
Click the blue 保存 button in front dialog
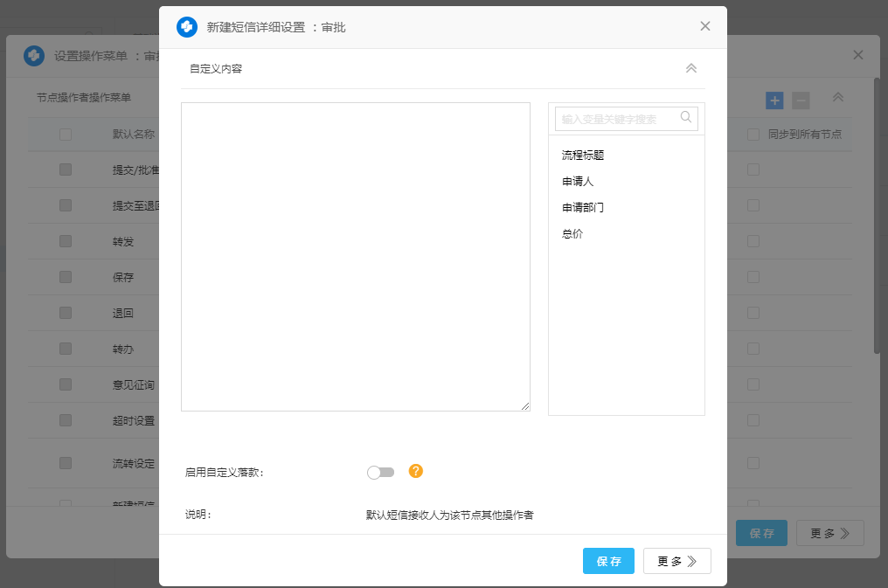608,561
